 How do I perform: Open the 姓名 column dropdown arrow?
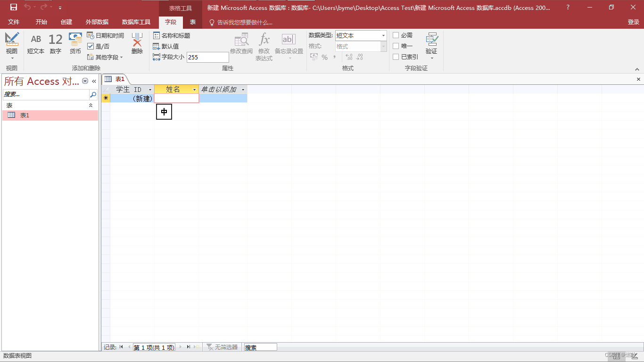click(194, 90)
